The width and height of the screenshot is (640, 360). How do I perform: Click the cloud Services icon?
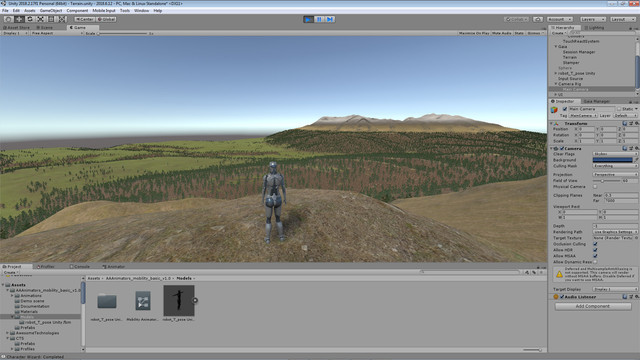pos(538,19)
